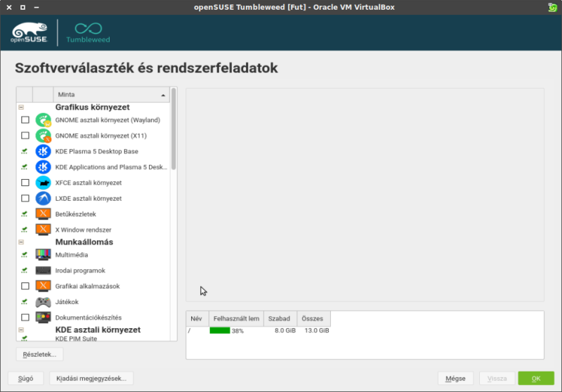Image resolution: width=562 pixels, height=392 pixels.
Task: Click the Grafikai alkalmazások icon
Action: (x=43, y=286)
